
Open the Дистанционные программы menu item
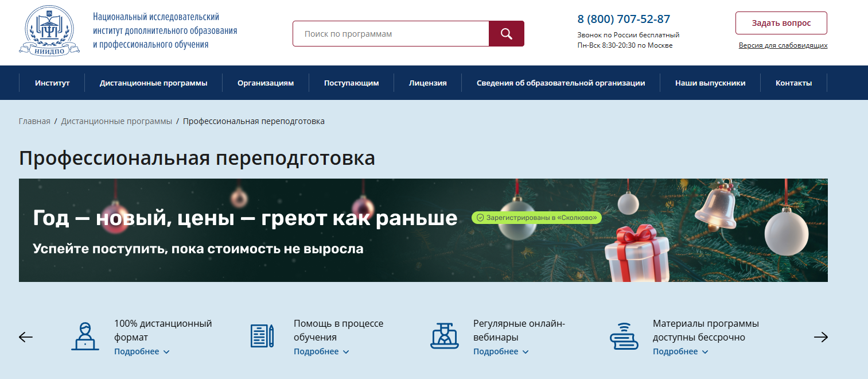click(153, 83)
